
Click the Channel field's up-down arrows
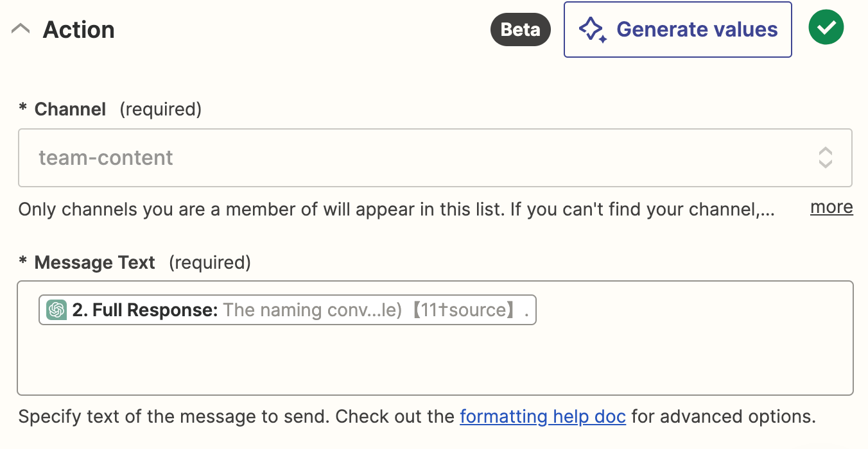(x=826, y=158)
